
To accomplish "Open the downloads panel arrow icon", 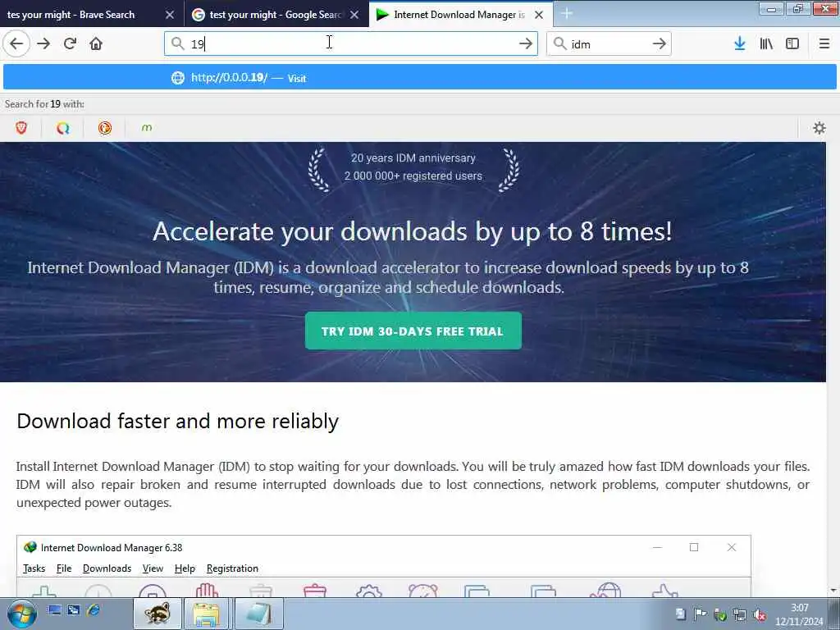I will [x=740, y=43].
